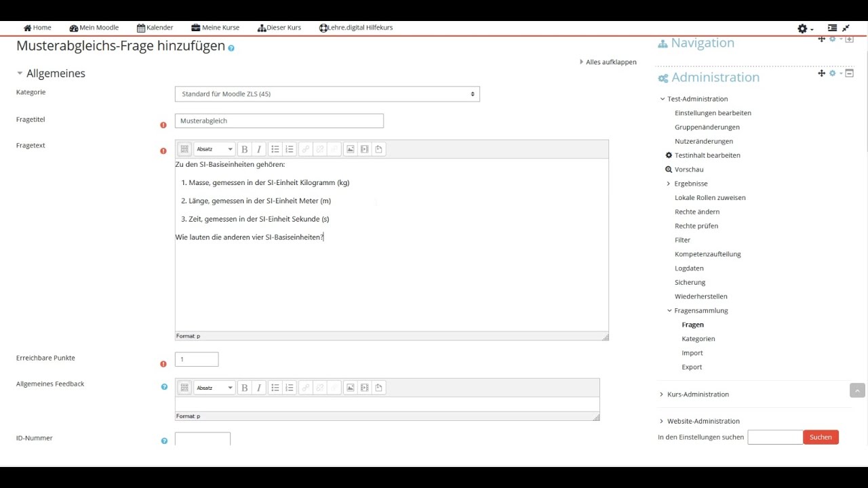
Task: Move the Administration block with its cross-arrows icon
Action: coord(821,73)
